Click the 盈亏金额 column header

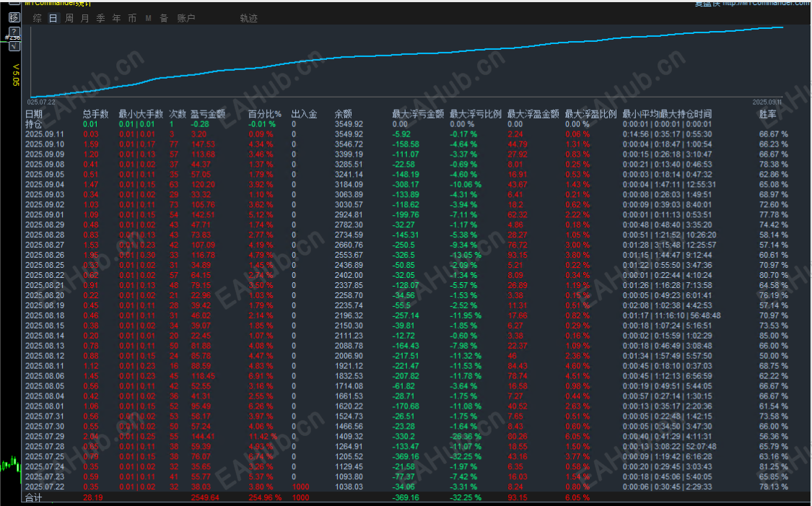coord(208,114)
